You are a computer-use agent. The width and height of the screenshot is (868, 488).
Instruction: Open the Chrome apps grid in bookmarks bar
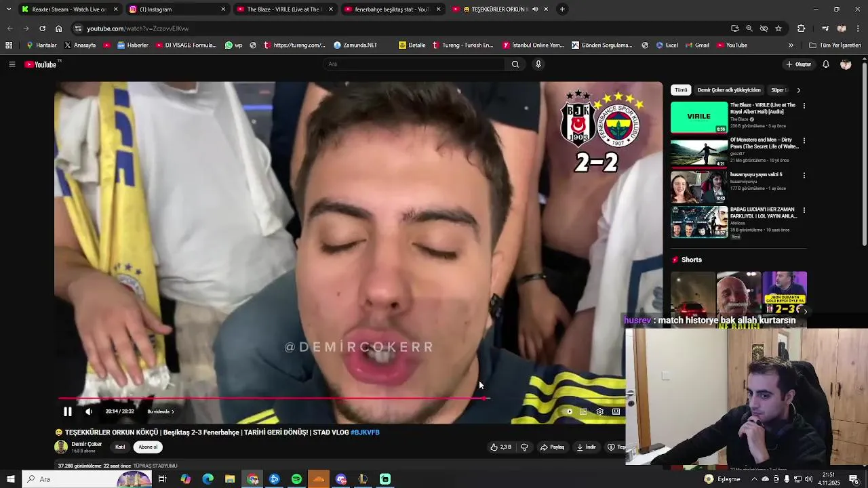click(9, 45)
